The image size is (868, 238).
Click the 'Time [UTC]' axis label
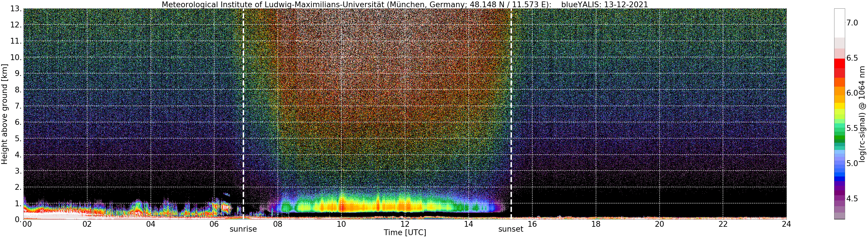pos(405,233)
